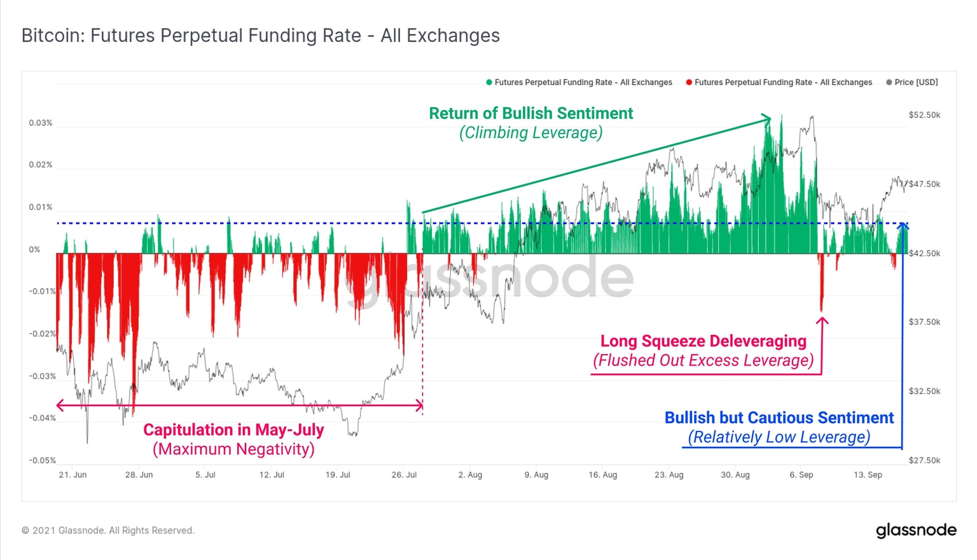Click the left pink arrowhead of Capitulation range
977x560 pixels.
point(60,405)
